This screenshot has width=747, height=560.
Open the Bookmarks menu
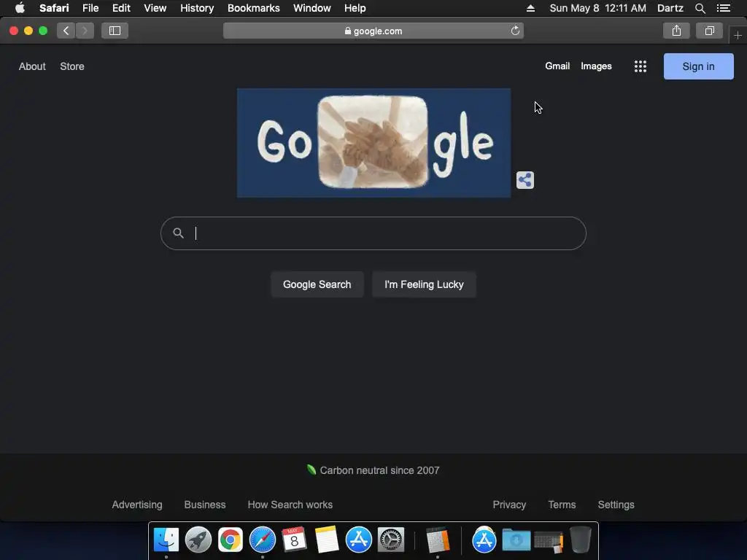pyautogui.click(x=253, y=8)
